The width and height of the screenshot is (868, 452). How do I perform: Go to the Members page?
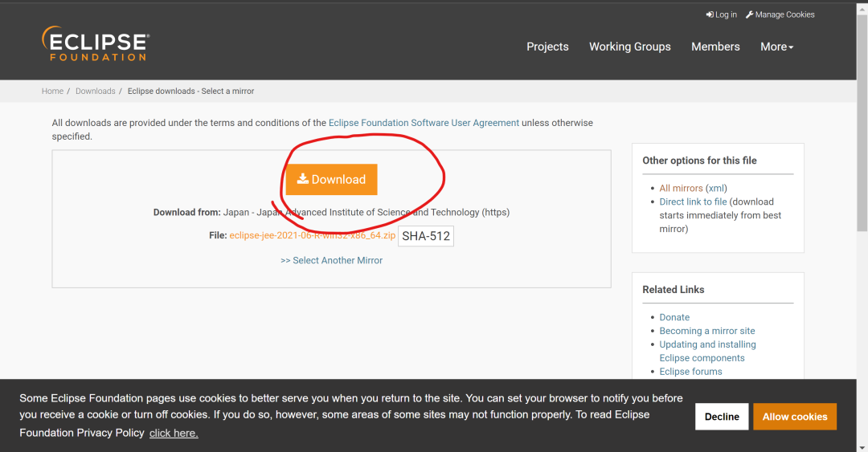(715, 47)
